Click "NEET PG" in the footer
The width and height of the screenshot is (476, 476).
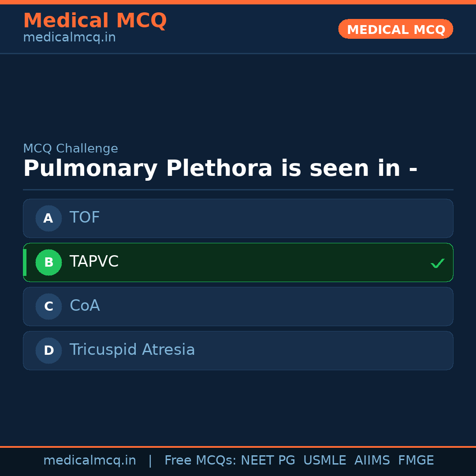point(268,461)
